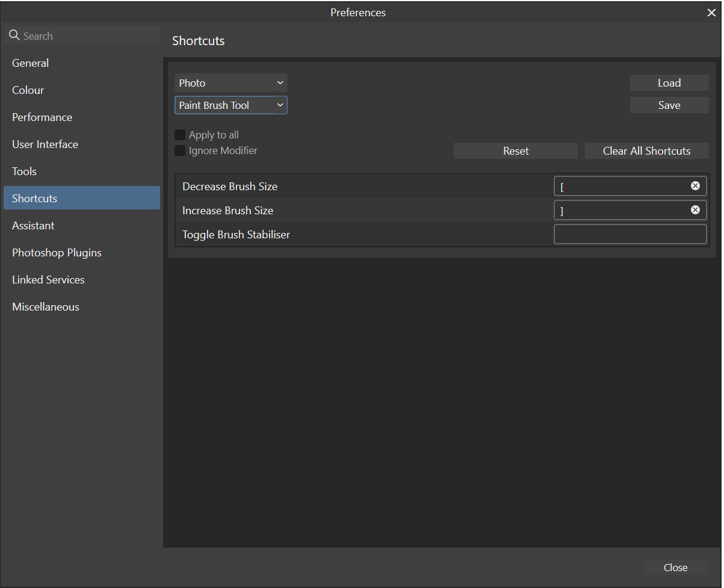
Task: Clear the Increase Brush Size shortcut using its X icon
Action: [696, 210]
